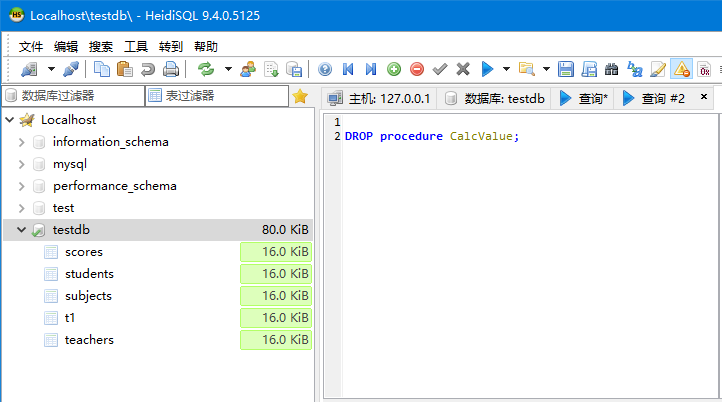This screenshot has width=722, height=402.
Task: Open the user manager icon
Action: click(x=248, y=70)
